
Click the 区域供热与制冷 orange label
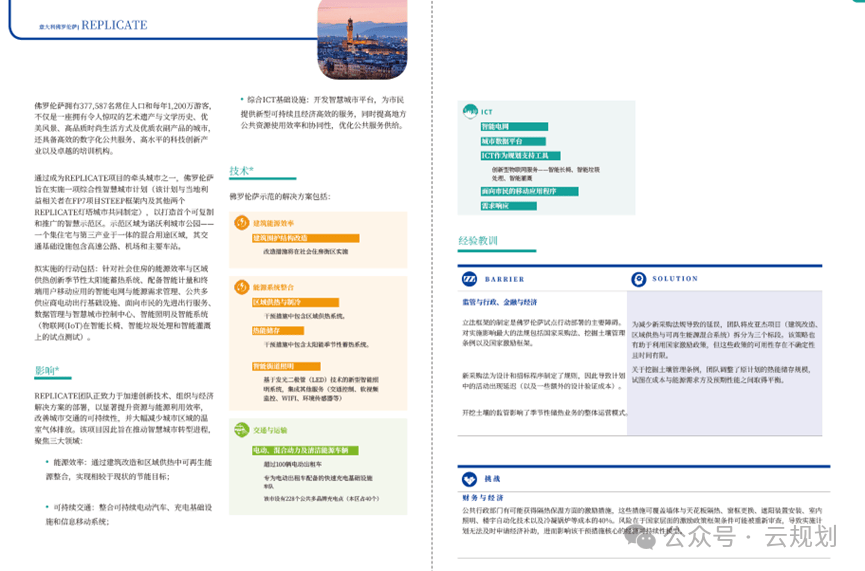[x=274, y=301]
